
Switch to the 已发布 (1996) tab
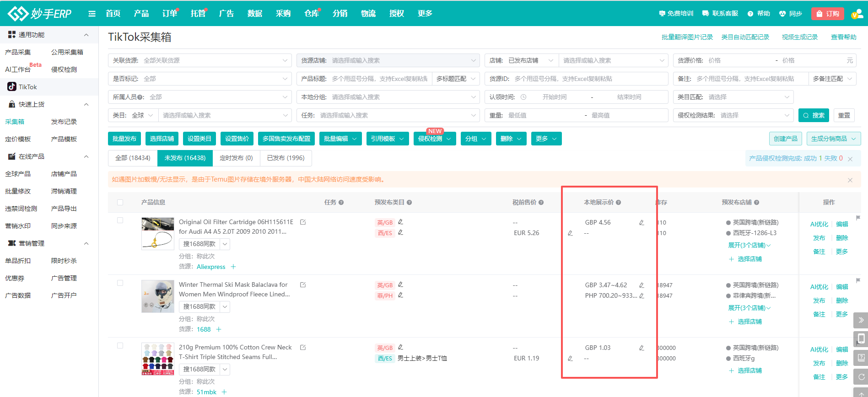[x=286, y=158]
